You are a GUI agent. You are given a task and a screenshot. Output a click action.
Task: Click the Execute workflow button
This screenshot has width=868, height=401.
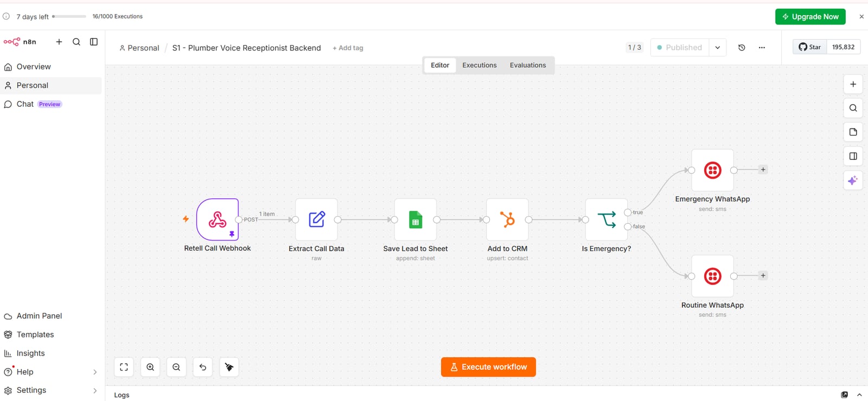[488, 367]
